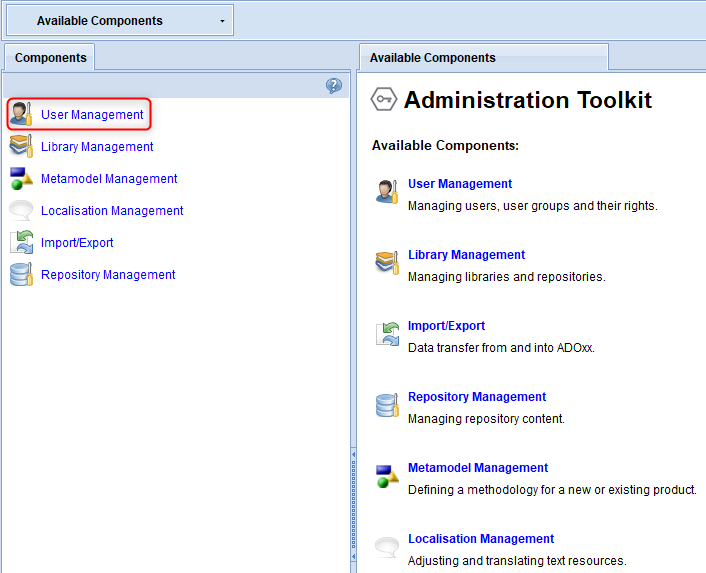
Task: Open User Management link in right pane
Action: click(460, 184)
